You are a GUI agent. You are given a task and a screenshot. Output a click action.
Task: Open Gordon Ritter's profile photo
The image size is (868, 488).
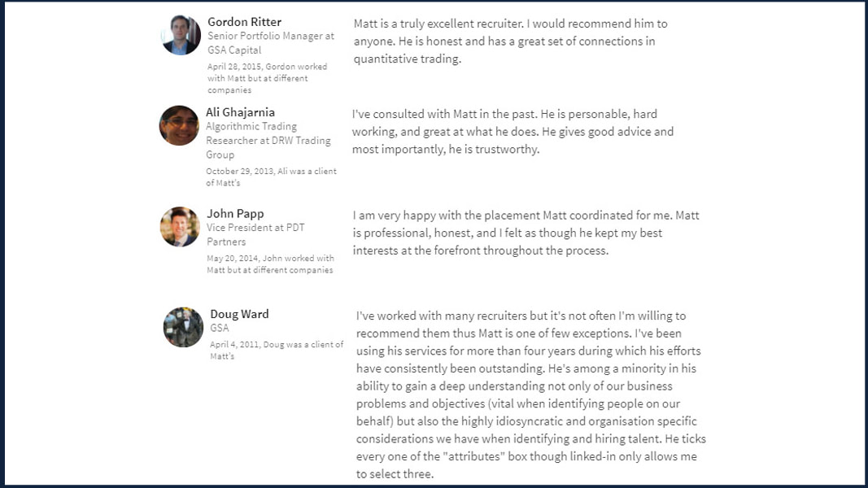(181, 35)
